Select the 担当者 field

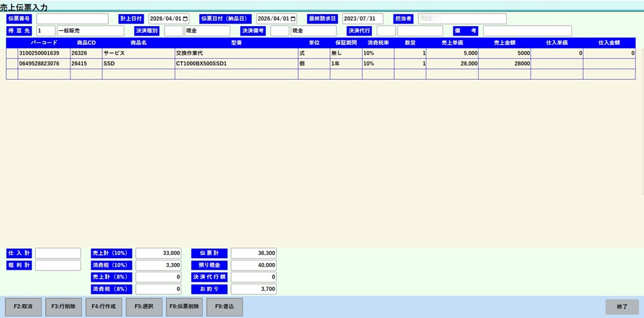point(462,19)
